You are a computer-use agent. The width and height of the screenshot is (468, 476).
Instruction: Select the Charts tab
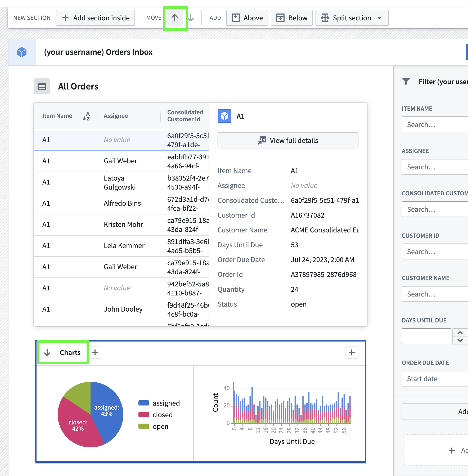tap(70, 353)
